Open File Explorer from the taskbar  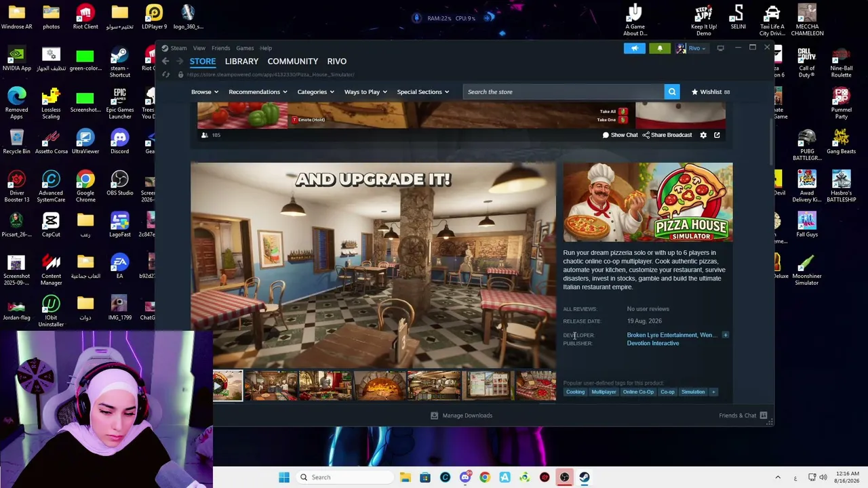406,477
